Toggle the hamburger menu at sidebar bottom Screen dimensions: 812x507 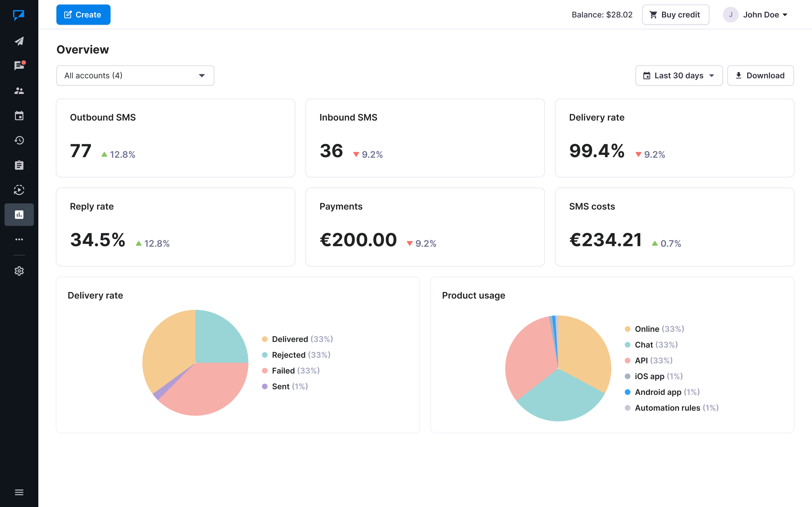pos(19,492)
